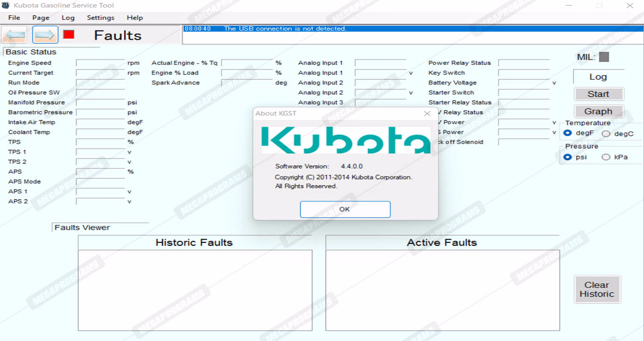644x341 pixels.
Task: Click the app icon in title bar
Action: 6,6
